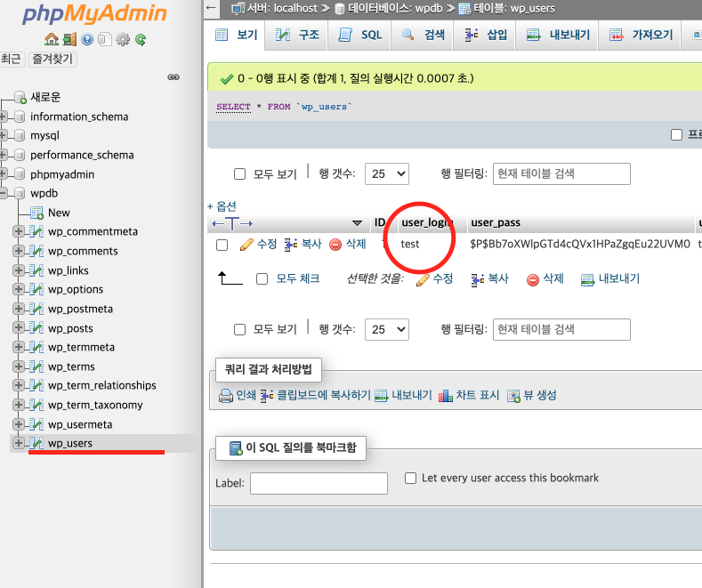Click the log out door icon
702x588 pixels.
click(69, 39)
